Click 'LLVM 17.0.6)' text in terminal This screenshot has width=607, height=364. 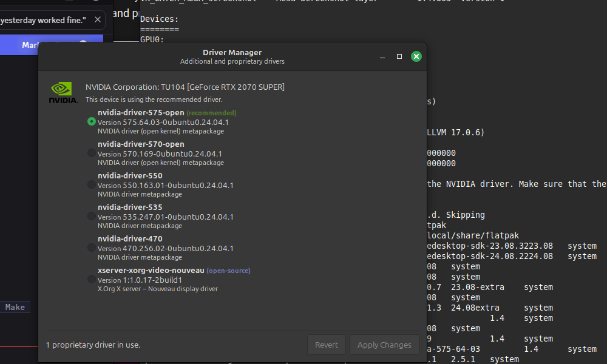[456, 132]
